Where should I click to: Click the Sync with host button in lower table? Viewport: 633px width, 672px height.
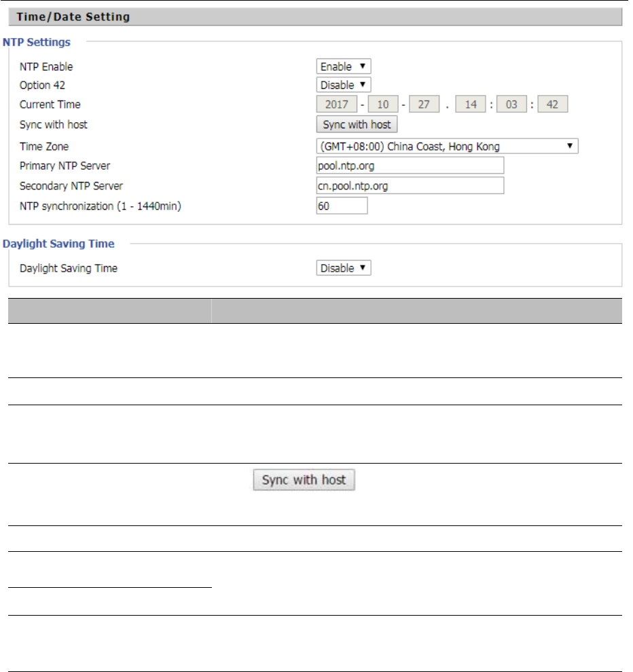(304, 480)
